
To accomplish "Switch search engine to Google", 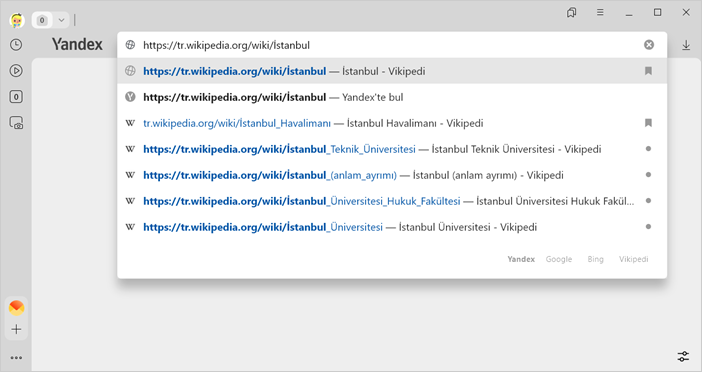I will coord(559,259).
